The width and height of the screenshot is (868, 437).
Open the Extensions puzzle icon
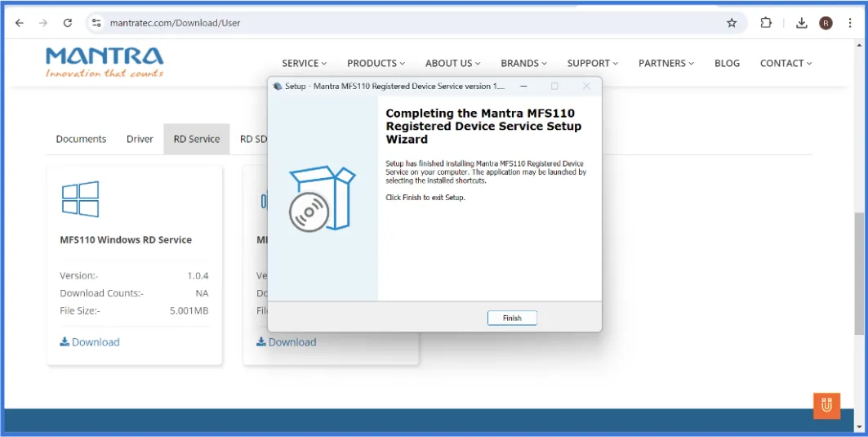point(766,23)
